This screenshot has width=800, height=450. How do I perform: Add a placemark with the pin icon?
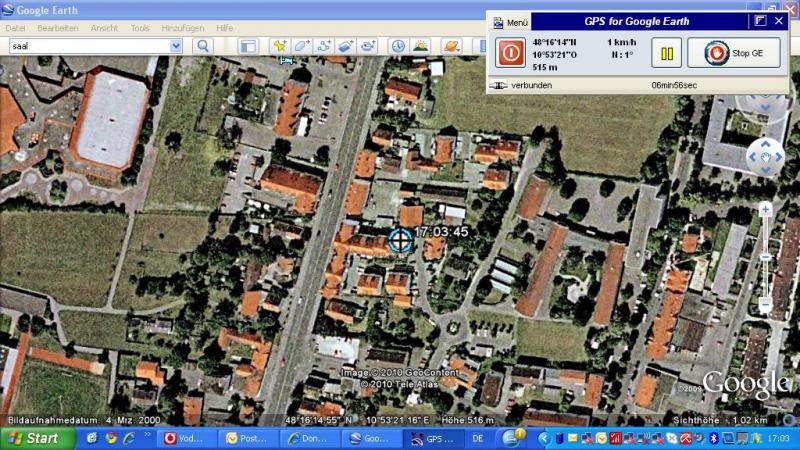(x=279, y=46)
